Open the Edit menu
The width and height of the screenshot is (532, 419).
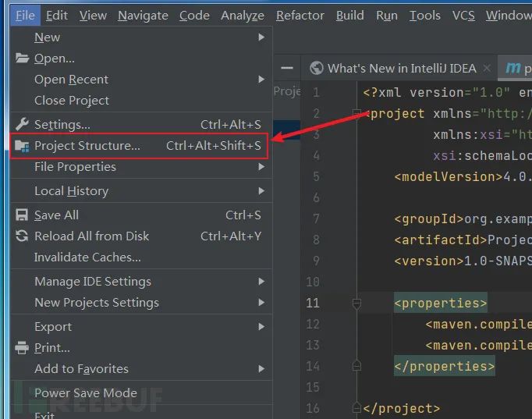pyautogui.click(x=57, y=16)
